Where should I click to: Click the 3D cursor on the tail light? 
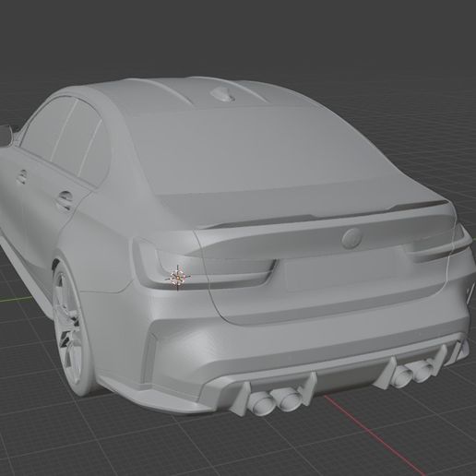click(x=178, y=277)
